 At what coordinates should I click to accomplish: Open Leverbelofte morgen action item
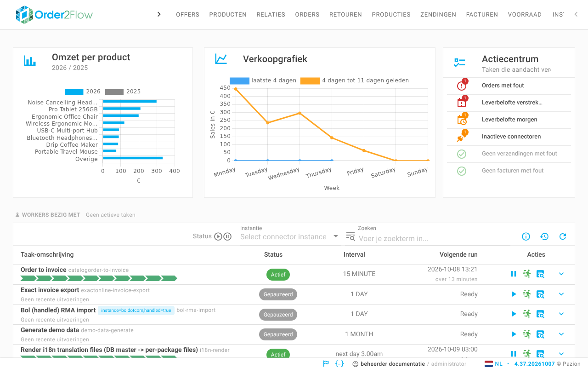pos(509,120)
